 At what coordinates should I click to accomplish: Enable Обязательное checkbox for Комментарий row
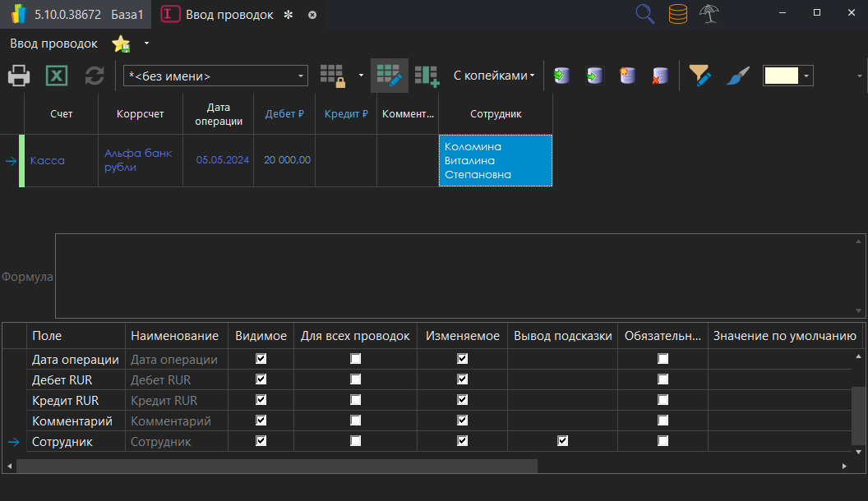click(x=663, y=421)
